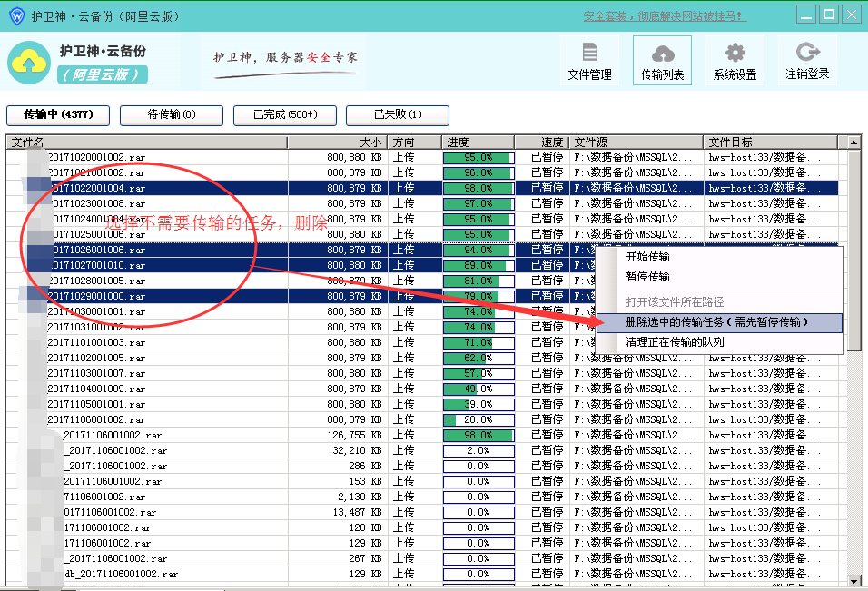
Task: Maximize the 云备份 window
Action: 829,15
